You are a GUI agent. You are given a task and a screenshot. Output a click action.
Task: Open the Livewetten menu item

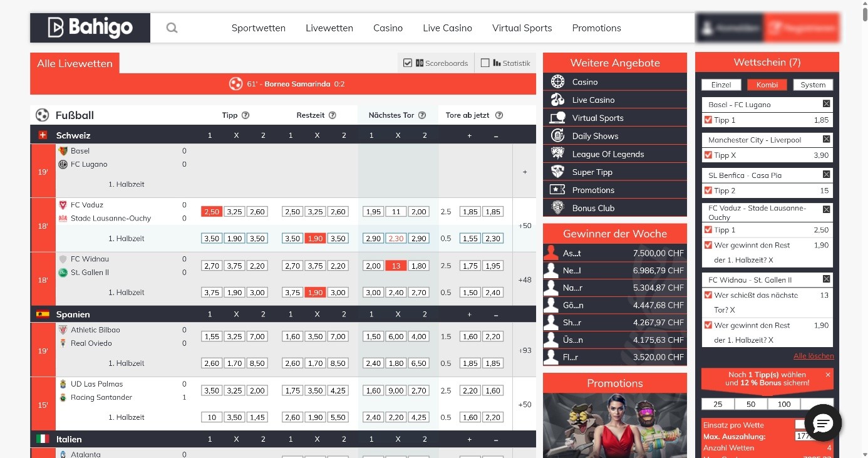pos(329,28)
